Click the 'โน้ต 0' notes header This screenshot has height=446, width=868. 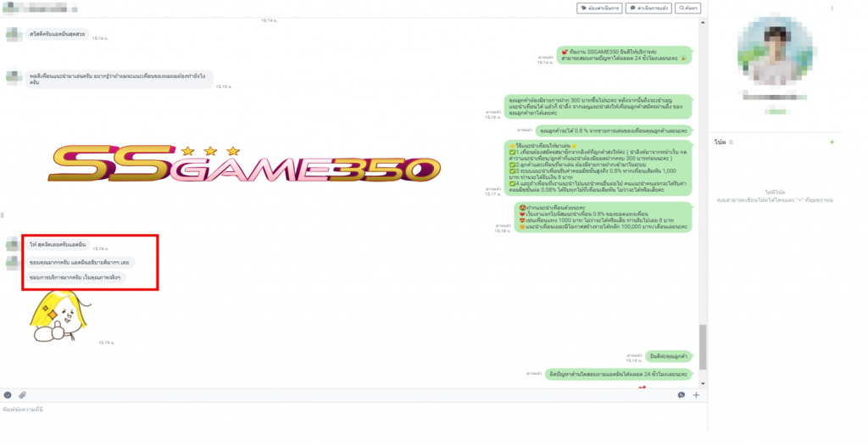pos(723,142)
